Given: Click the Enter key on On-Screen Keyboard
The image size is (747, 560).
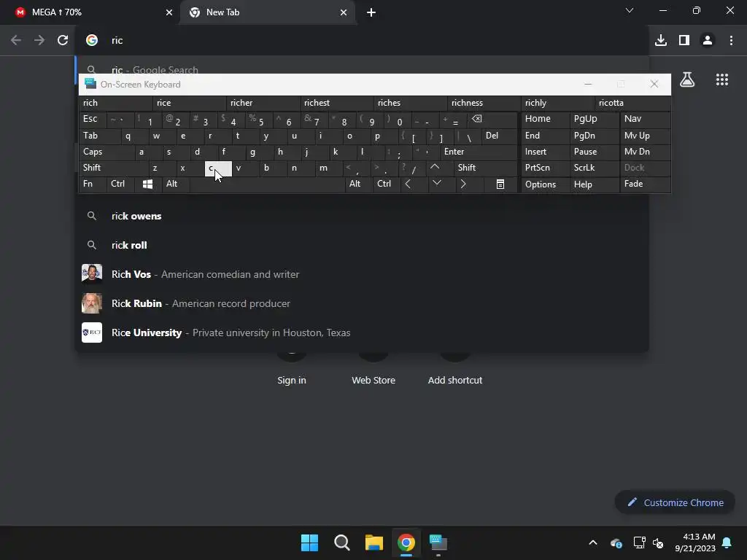Looking at the screenshot, I should [479, 152].
